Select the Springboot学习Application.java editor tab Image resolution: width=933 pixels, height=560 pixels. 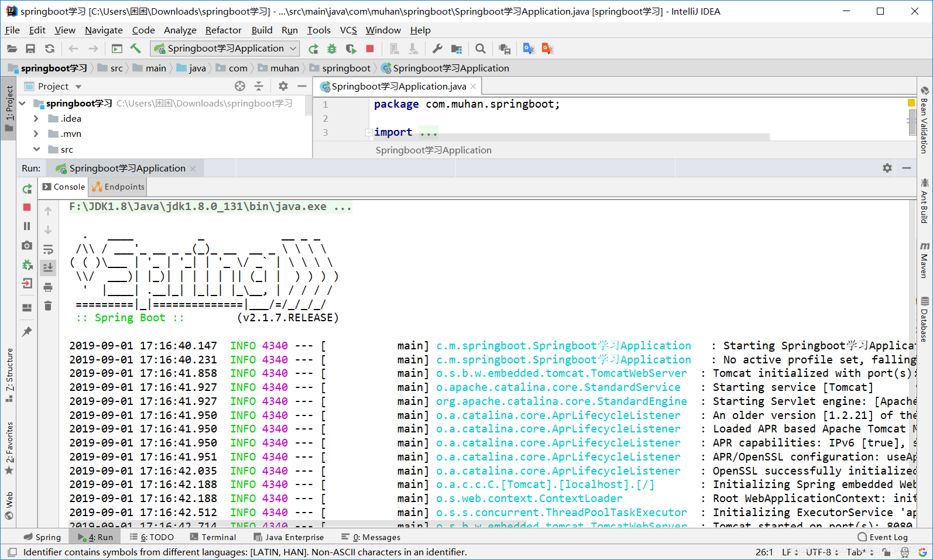tap(398, 86)
